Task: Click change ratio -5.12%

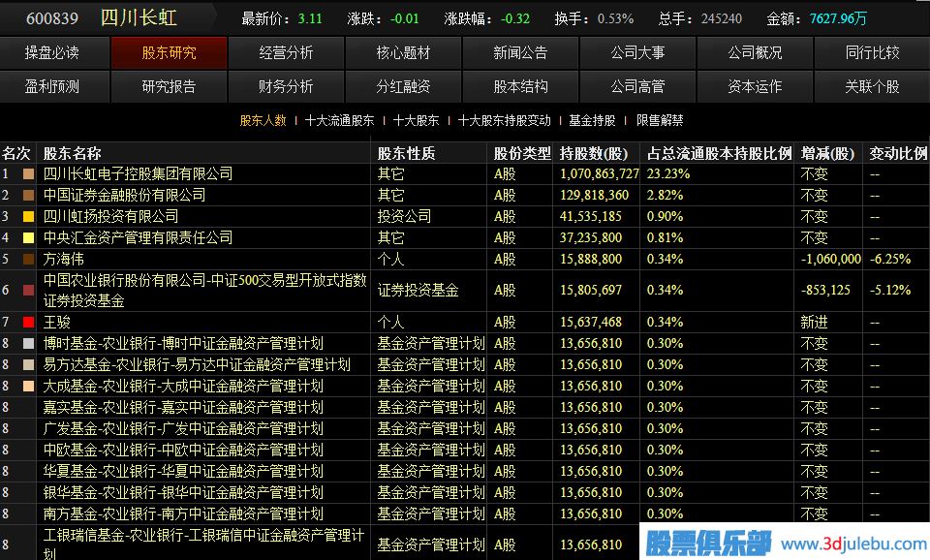Action: coord(889,290)
